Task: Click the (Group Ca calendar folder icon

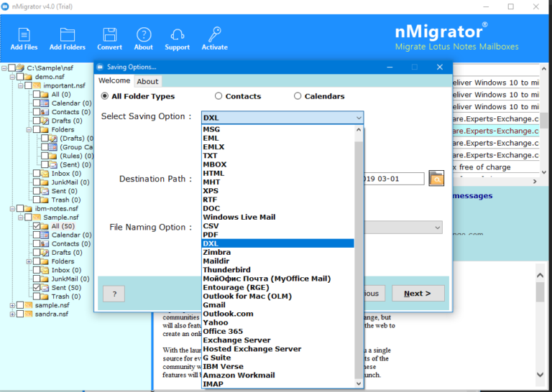Action: pos(52,147)
